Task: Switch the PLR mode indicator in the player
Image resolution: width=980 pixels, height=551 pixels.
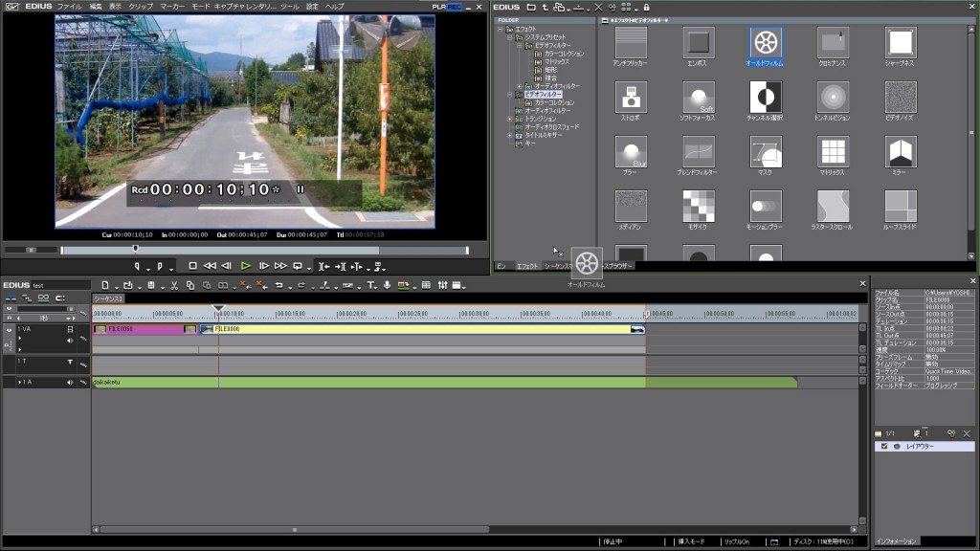Action: tap(439, 7)
